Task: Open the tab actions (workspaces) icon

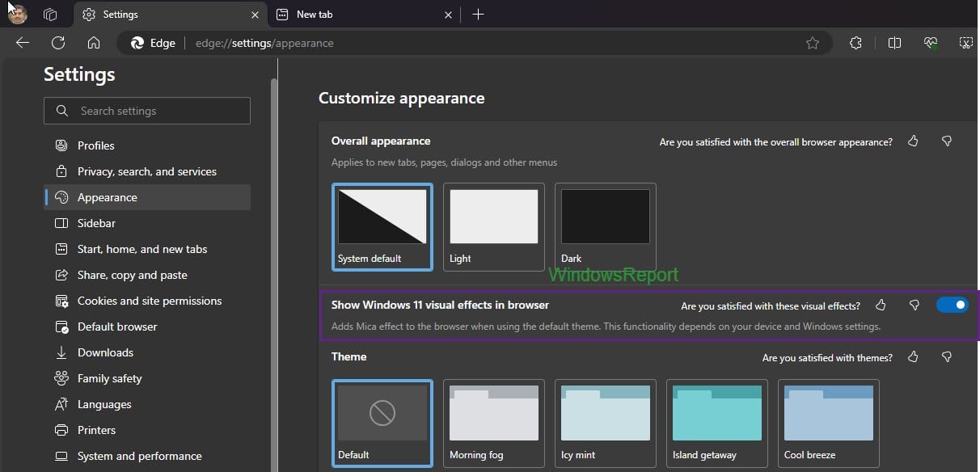Action: 50,15
